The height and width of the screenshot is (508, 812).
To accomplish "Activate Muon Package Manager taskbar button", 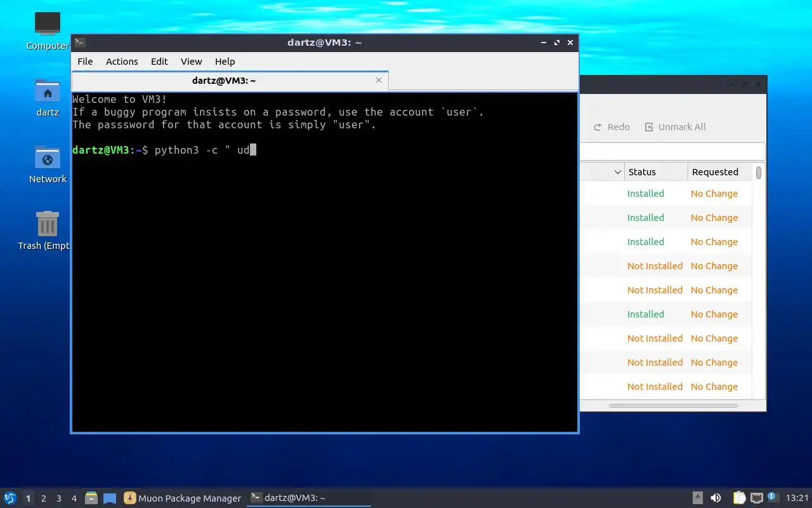I will coord(183,498).
